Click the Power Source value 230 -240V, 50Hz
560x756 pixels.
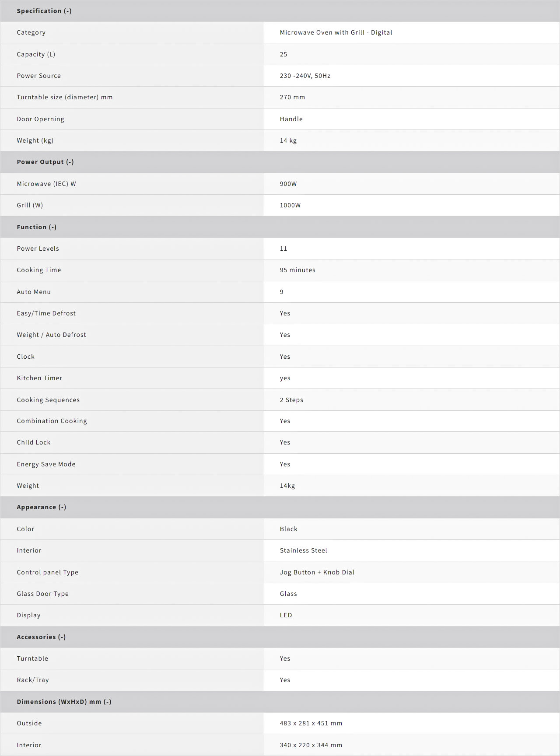305,76
